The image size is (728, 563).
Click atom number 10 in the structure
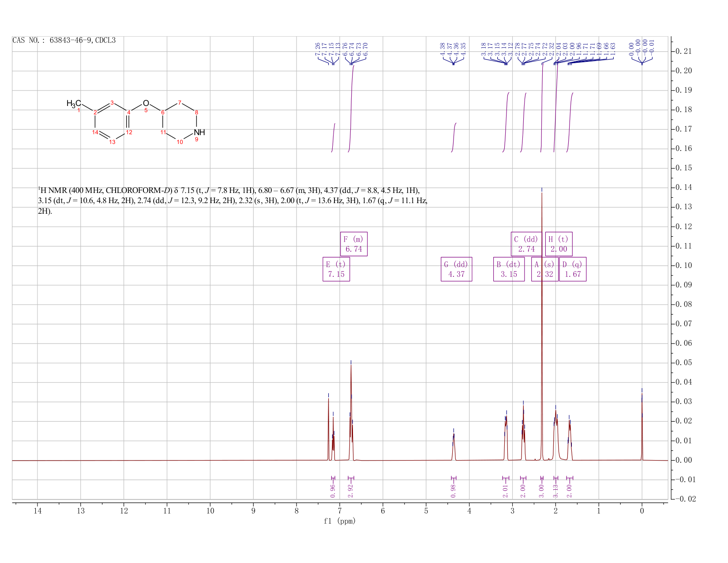(x=180, y=142)
